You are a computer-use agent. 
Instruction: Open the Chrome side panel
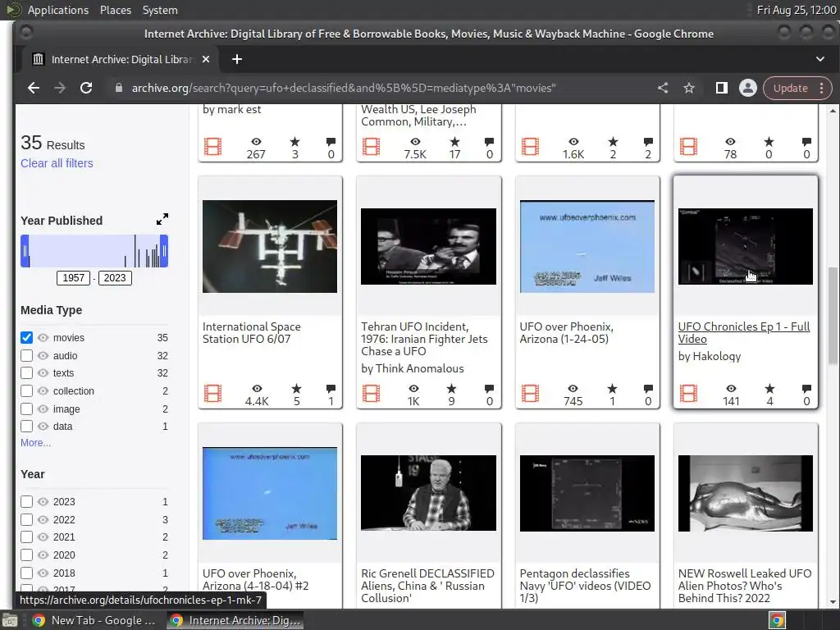tap(722, 88)
